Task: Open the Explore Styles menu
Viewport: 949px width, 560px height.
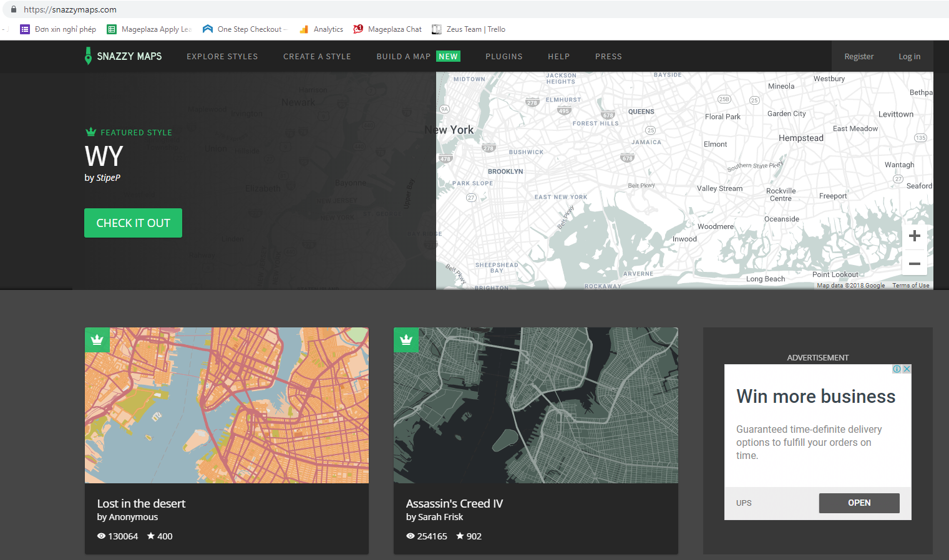Action: (222, 57)
